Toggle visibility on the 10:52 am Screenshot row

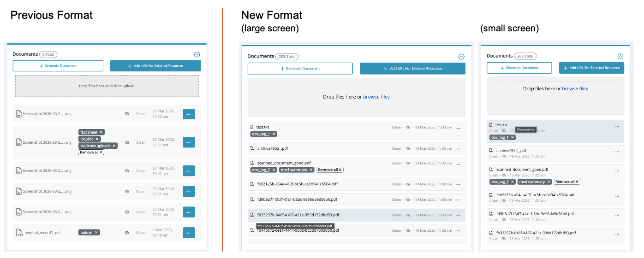tap(127, 114)
